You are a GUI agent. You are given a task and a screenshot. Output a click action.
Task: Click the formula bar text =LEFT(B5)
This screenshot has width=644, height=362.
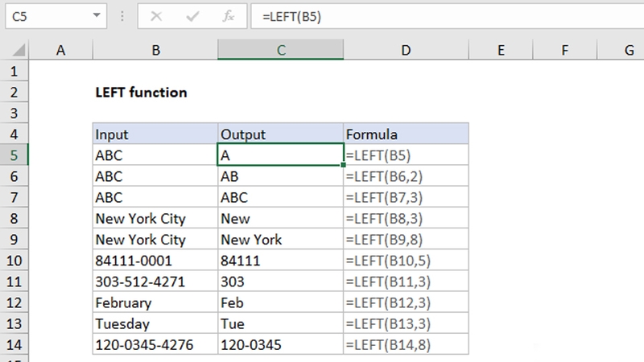(x=291, y=17)
